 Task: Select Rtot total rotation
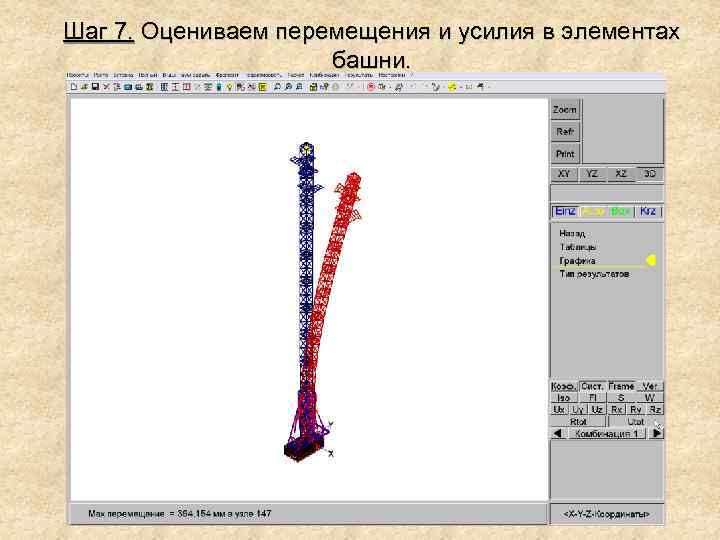point(578,422)
